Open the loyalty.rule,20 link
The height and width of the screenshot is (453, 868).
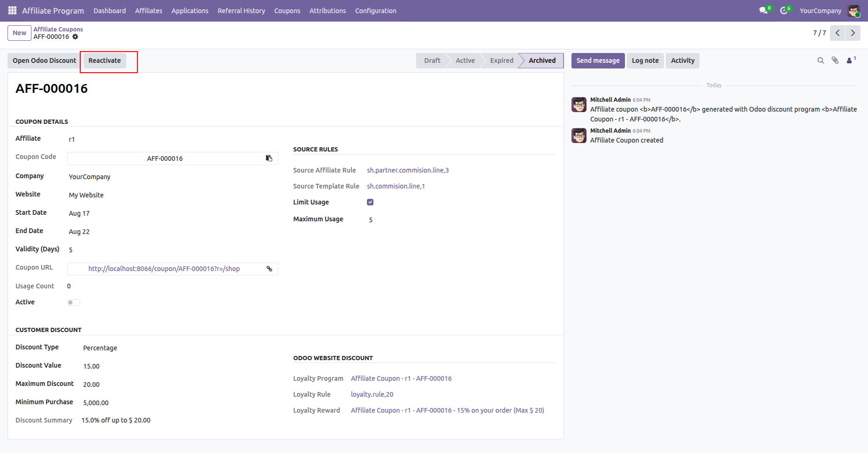pos(372,394)
